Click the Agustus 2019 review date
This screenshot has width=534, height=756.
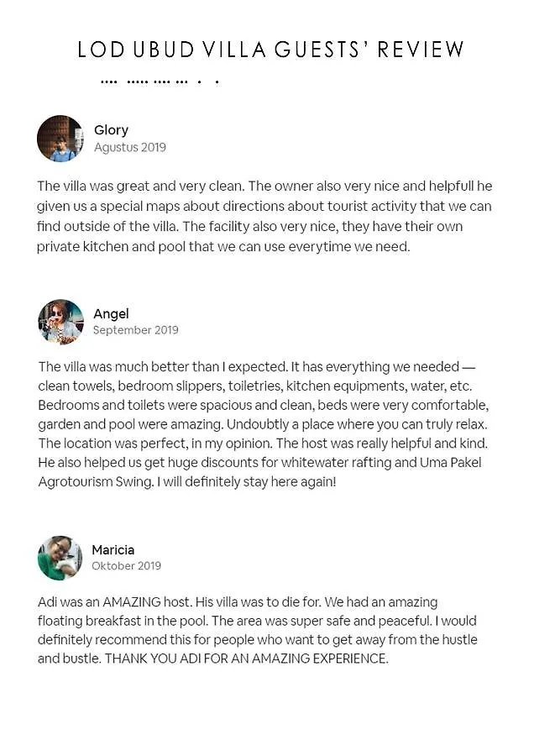click(130, 148)
